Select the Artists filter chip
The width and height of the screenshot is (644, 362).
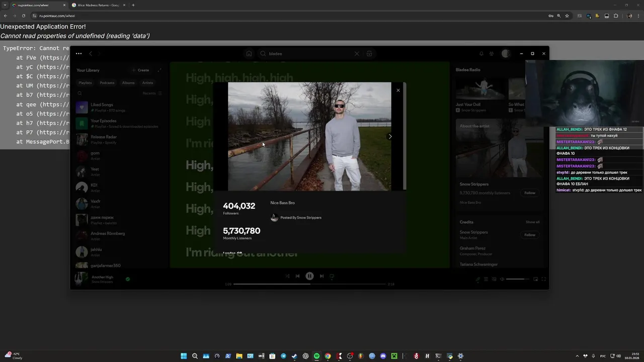[147, 83]
